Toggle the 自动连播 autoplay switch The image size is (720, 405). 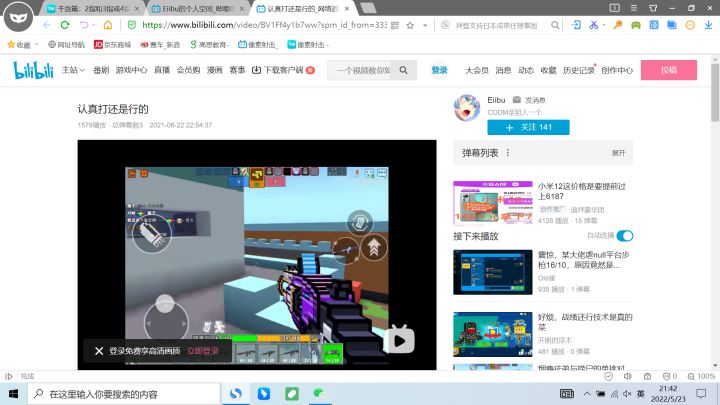pyautogui.click(x=624, y=236)
